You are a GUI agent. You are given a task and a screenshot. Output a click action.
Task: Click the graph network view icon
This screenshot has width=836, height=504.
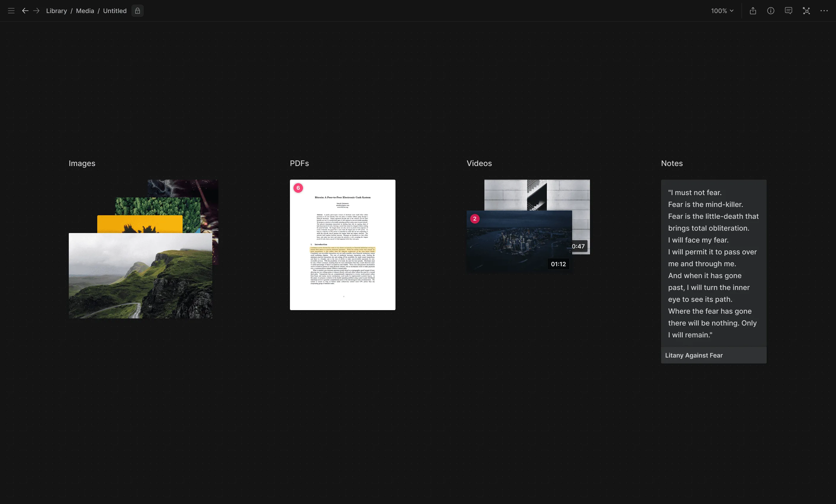806,11
